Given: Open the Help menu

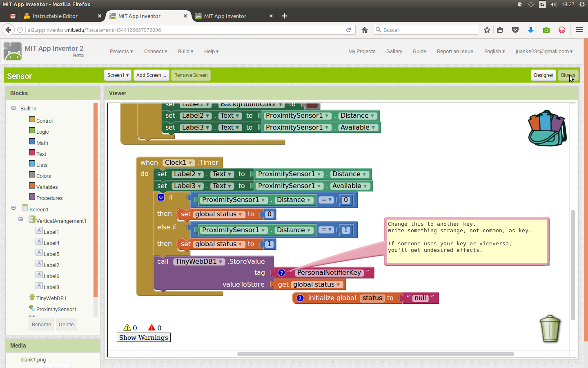Looking at the screenshot, I should coord(212,52).
